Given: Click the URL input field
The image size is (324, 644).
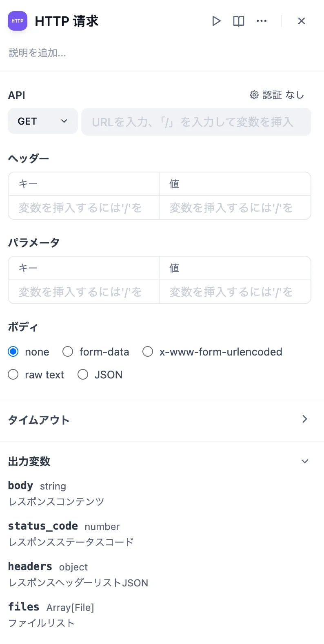Looking at the screenshot, I should (196, 122).
